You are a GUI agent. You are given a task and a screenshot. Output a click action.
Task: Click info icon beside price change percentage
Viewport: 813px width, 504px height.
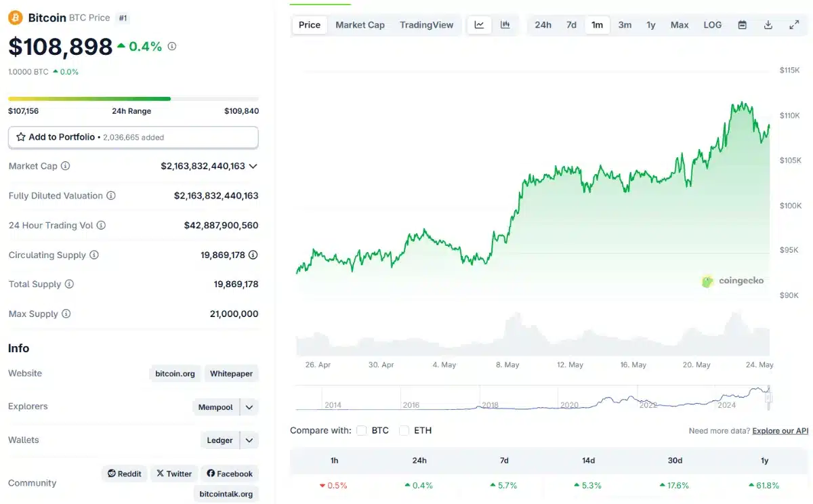[x=172, y=46]
